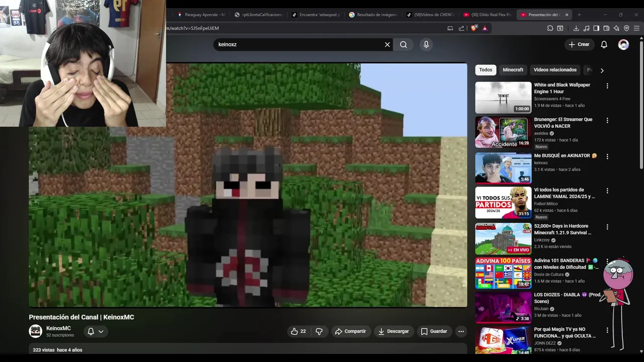644x362 pixels.
Task: Click the share page icon in address bar
Action: (x=462, y=28)
